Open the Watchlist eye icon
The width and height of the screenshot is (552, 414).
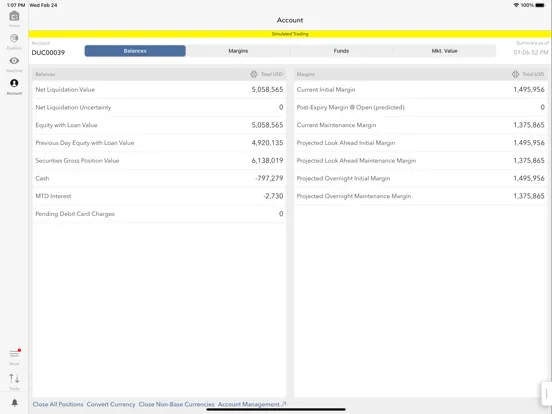(x=14, y=61)
